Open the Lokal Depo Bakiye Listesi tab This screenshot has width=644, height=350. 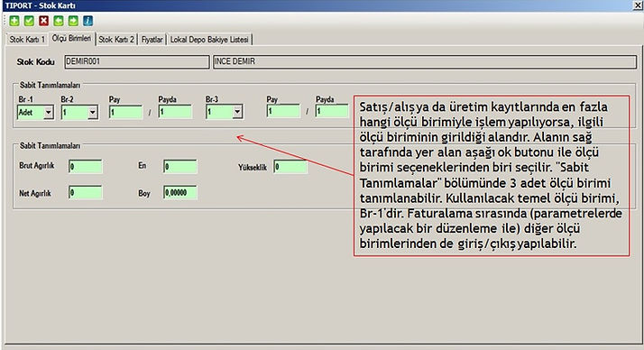(209, 40)
